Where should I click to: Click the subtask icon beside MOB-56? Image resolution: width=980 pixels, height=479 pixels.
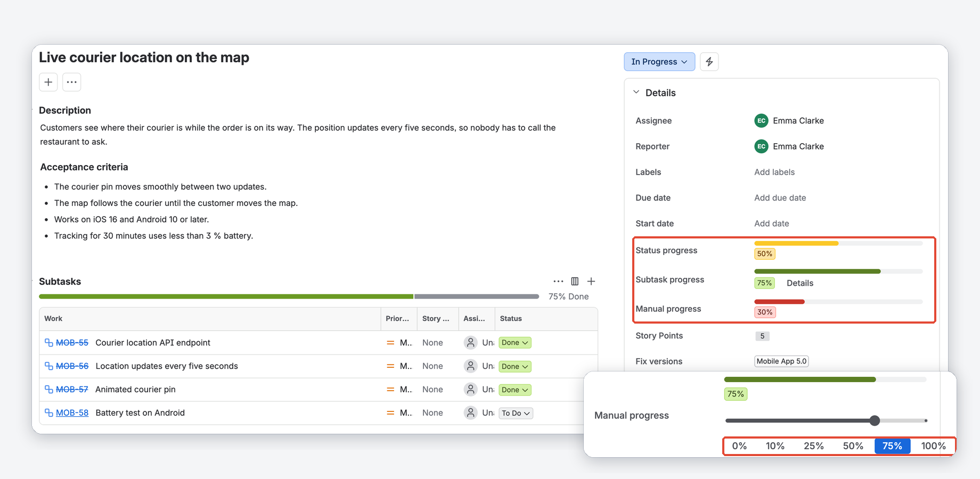point(48,366)
